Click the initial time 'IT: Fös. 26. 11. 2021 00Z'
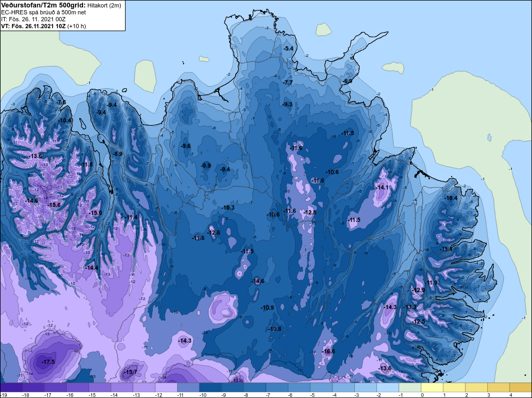Screen dimensions: 532x398 (33, 19)
